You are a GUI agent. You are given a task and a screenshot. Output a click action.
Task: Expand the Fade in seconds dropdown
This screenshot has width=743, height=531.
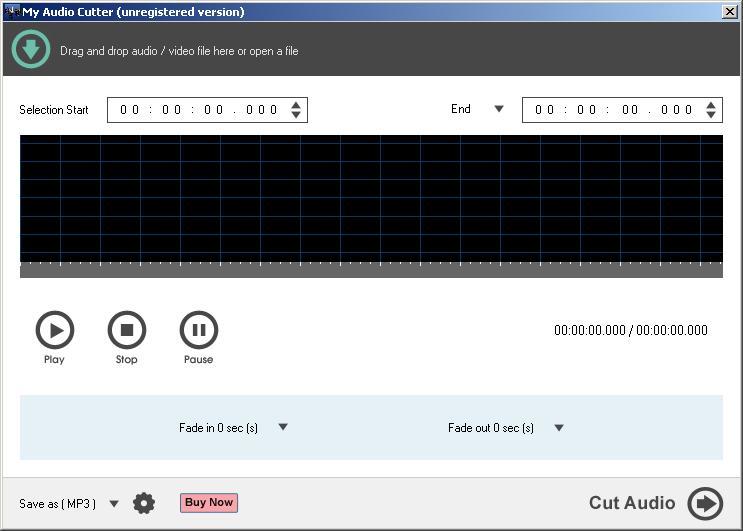283,427
